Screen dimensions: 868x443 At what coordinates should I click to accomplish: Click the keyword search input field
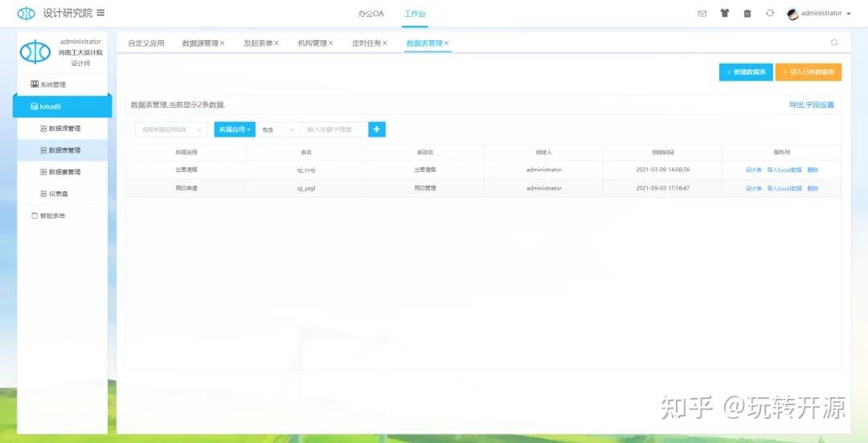[334, 129]
